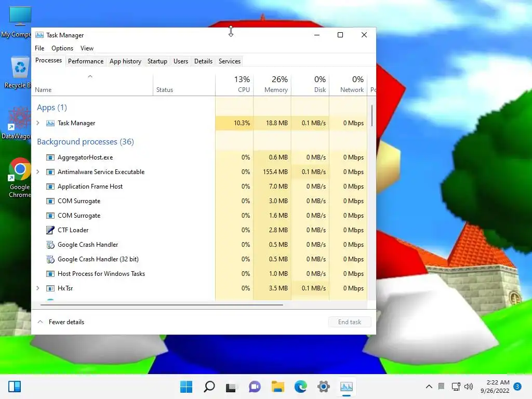Collapse to Fewer details view
The width and height of the screenshot is (532, 399).
coord(61,322)
